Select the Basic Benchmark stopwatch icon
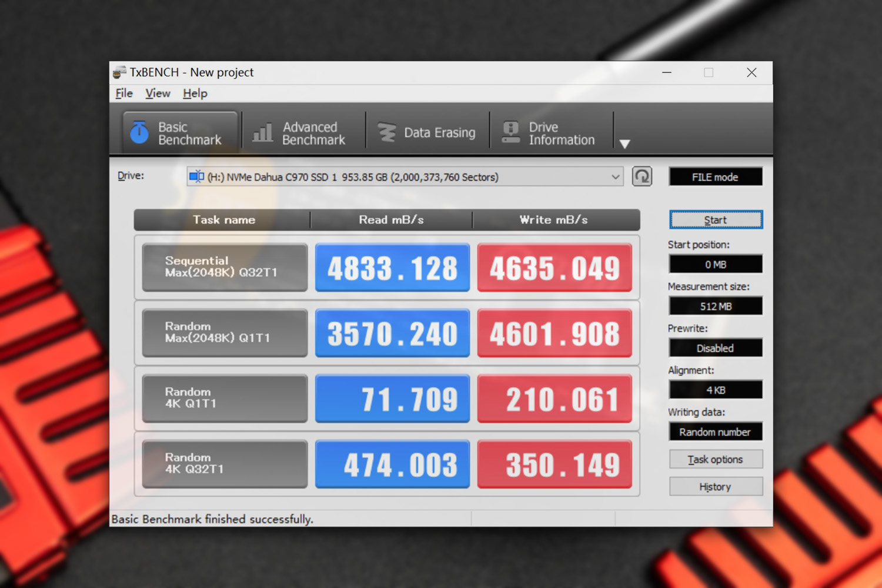The width and height of the screenshot is (882, 588). coord(139,132)
